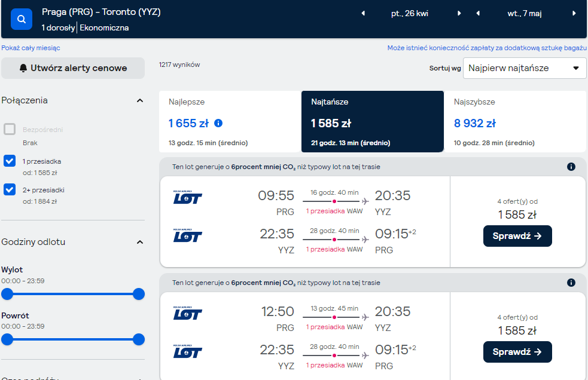The width and height of the screenshot is (588, 380).
Task: Go to previous departure date arrow
Action: tap(363, 14)
